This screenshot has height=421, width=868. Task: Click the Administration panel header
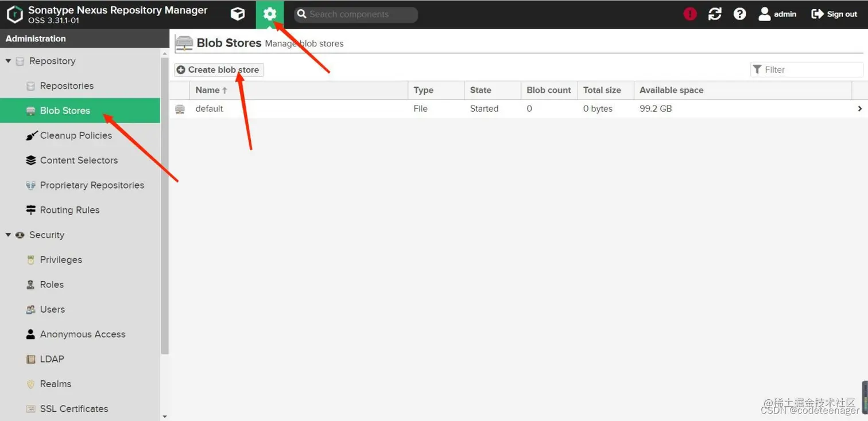pos(84,38)
